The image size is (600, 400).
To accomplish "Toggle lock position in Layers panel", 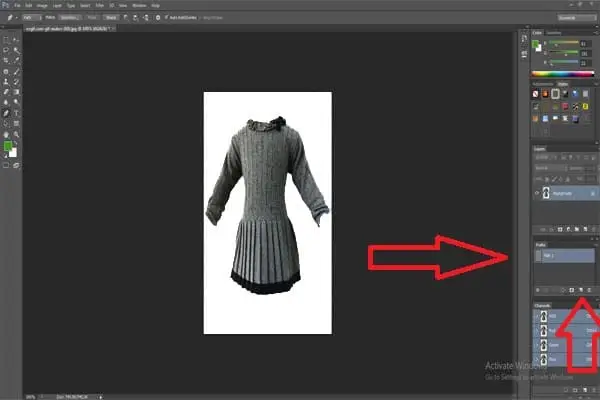I will (561, 179).
